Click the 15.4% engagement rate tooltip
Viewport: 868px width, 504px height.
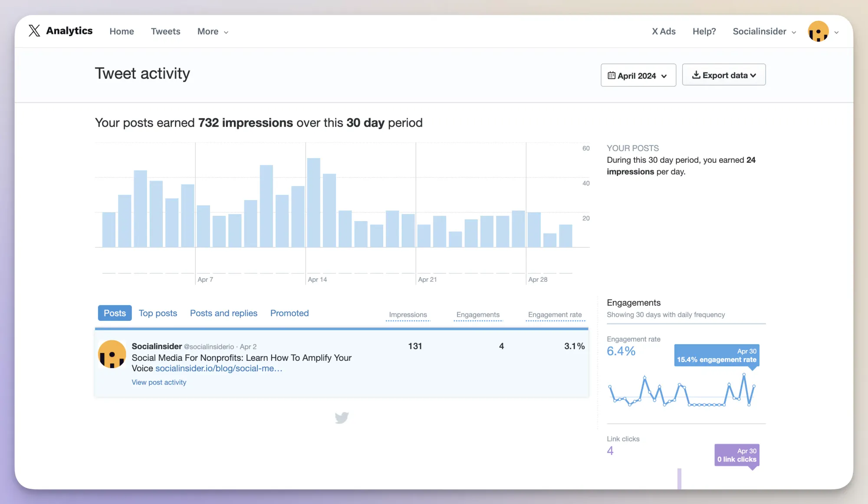coord(717,356)
